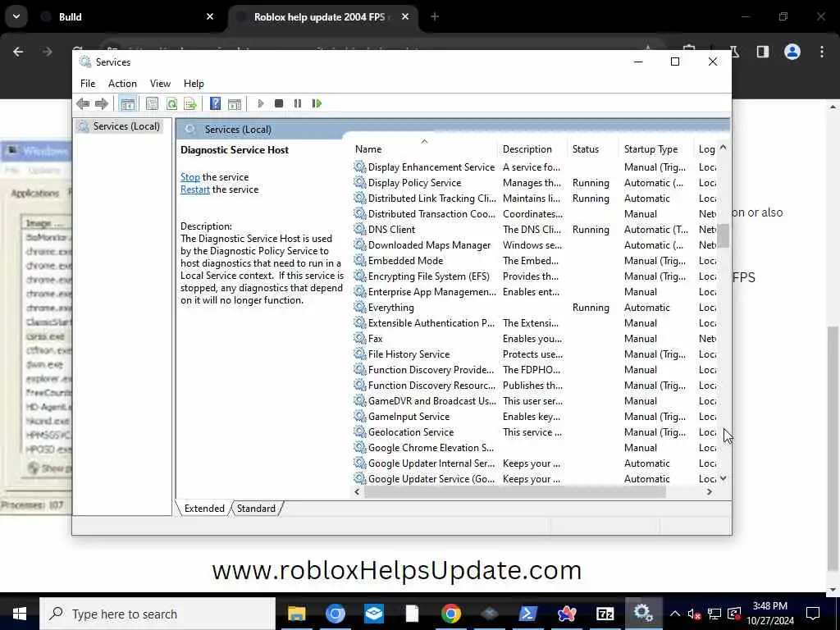Select the Display Enhancement Service row
This screenshot has width=840, height=630.
click(x=535, y=167)
